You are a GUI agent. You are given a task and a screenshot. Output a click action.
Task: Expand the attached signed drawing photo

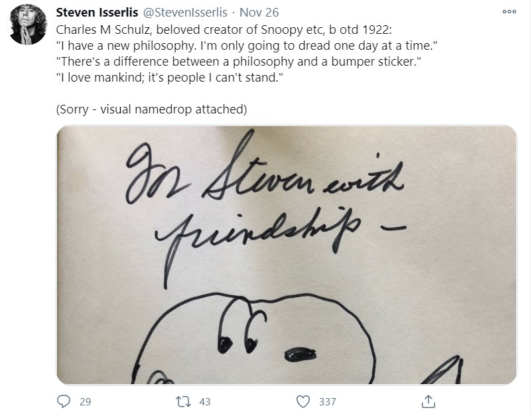point(286,255)
